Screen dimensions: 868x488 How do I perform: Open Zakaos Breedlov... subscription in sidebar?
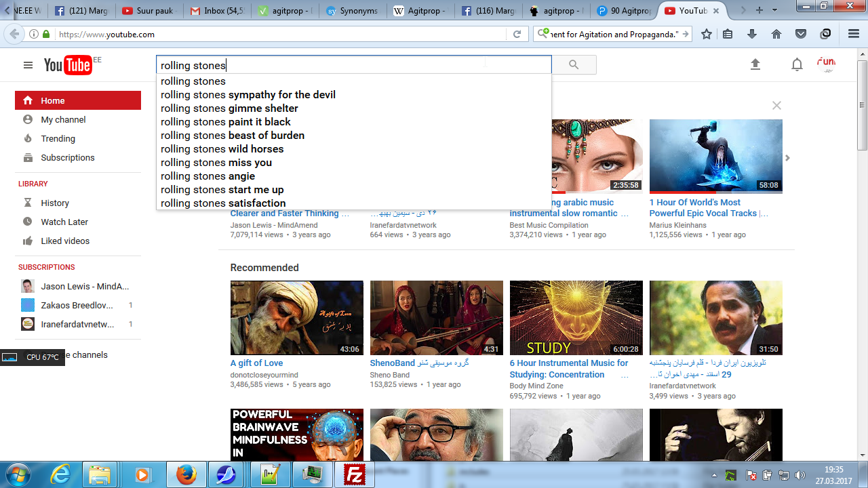click(x=78, y=305)
